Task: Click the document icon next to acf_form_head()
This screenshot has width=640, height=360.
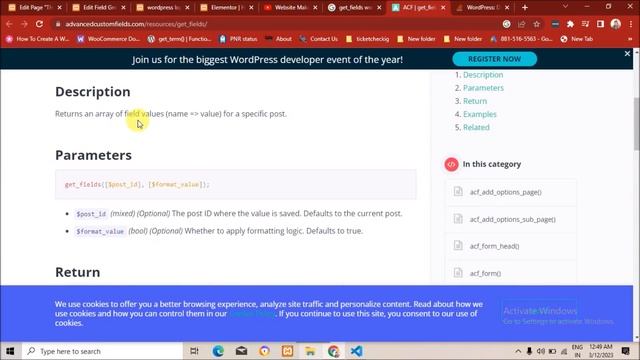Action: click(458, 245)
